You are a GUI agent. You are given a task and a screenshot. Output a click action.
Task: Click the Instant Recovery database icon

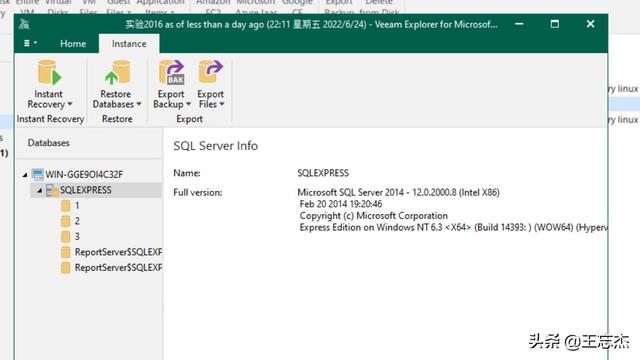coord(49,73)
